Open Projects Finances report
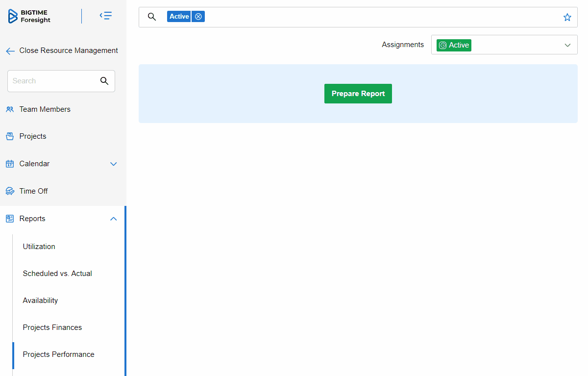588x376 pixels. coord(52,327)
